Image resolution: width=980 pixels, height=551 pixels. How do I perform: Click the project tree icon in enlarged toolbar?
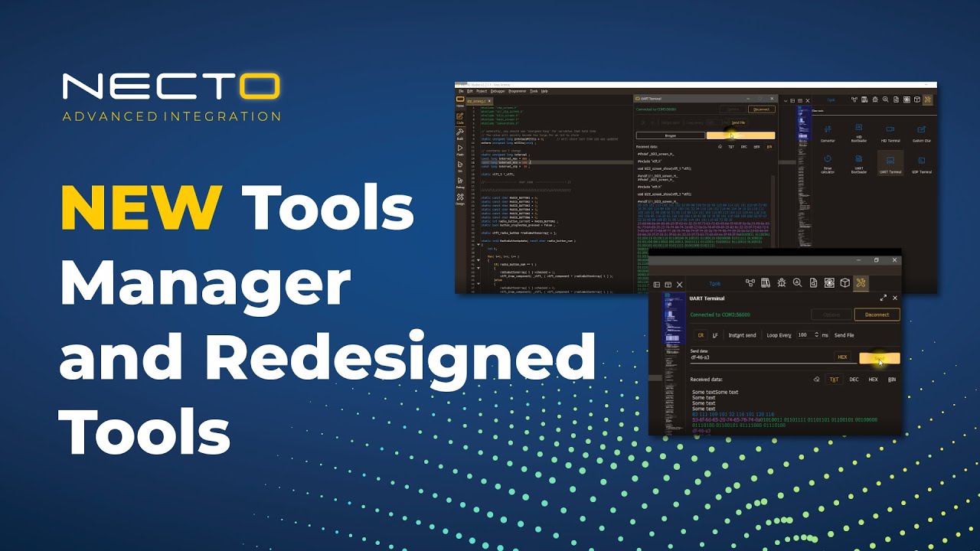tap(750, 283)
